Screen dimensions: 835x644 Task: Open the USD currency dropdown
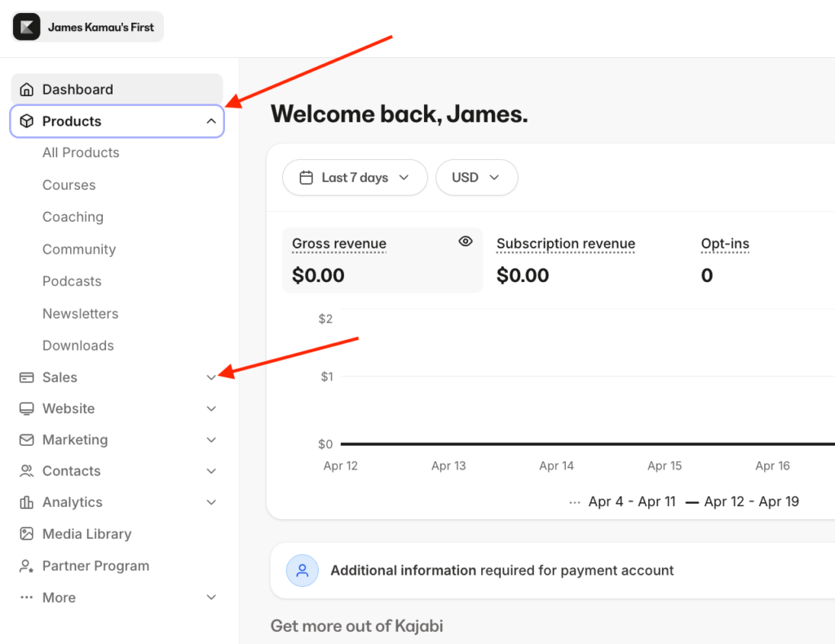476,177
